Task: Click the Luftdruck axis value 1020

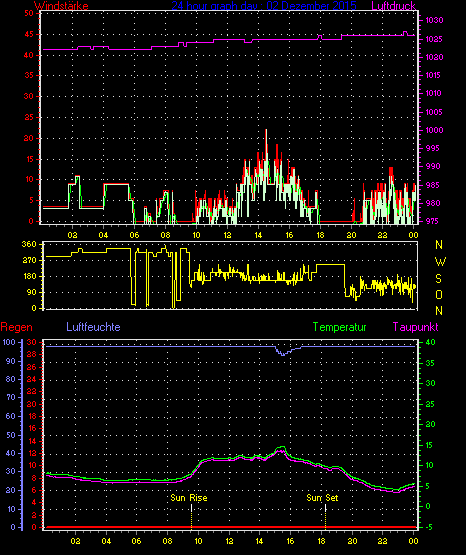Action: tap(434, 57)
